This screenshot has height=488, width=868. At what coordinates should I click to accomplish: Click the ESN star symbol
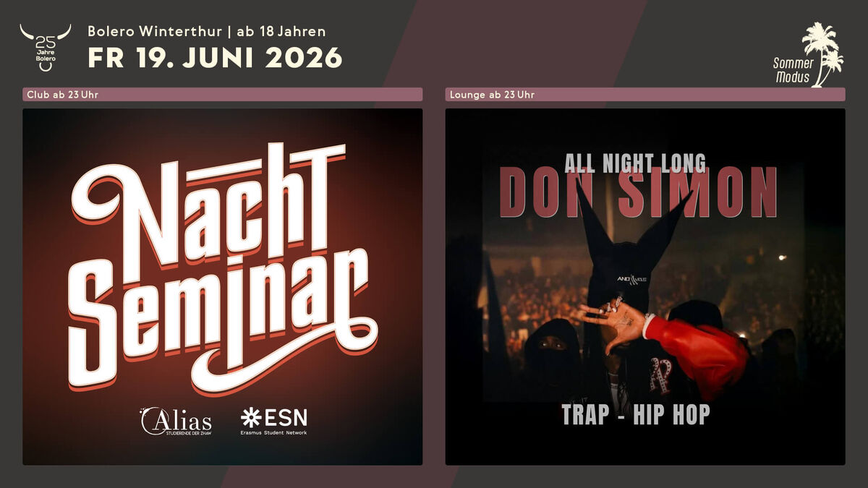(x=251, y=417)
